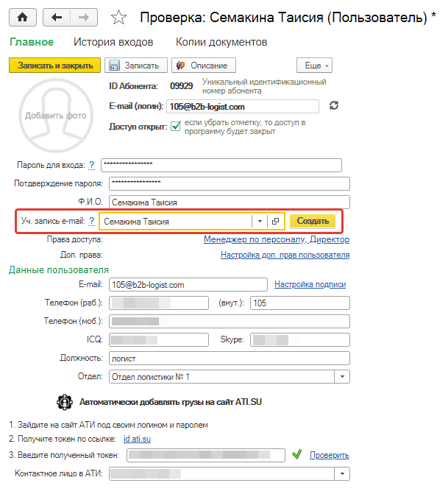Navigate back with the left arrow
The image size is (448, 494).
57,17
